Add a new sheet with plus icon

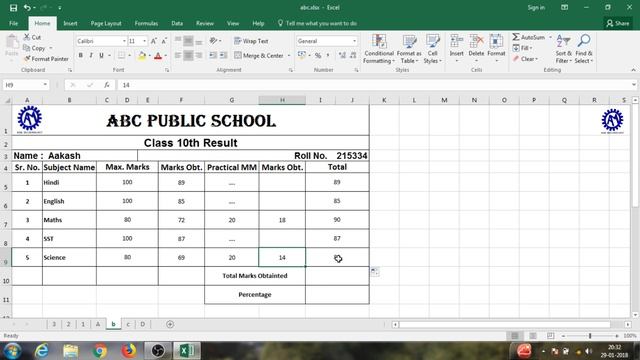170,324
